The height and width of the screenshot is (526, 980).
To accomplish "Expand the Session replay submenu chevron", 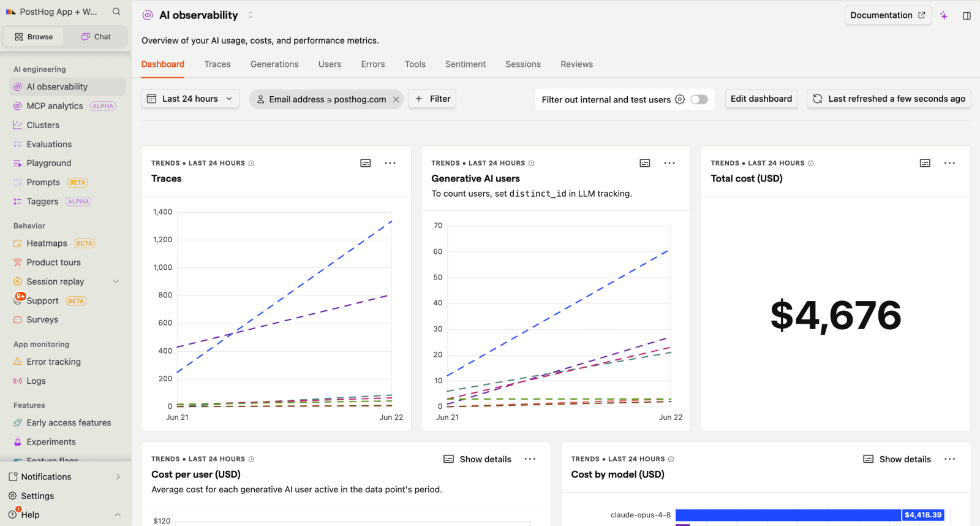I will (x=116, y=281).
